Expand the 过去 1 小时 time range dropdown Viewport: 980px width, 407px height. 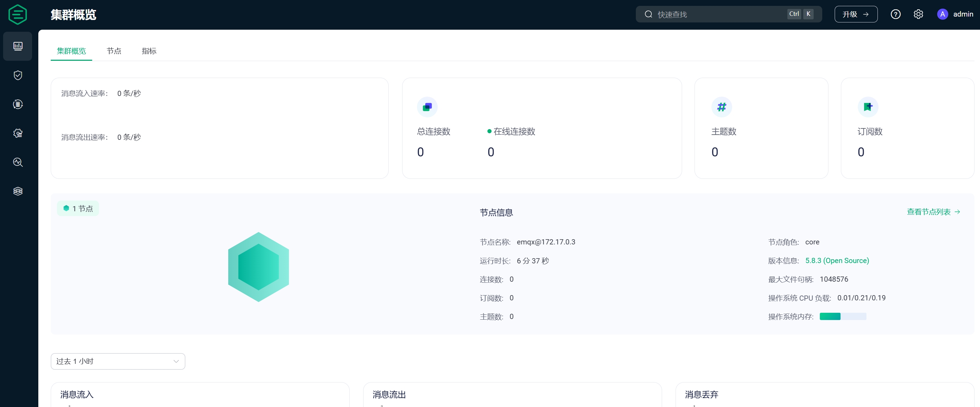(x=118, y=361)
